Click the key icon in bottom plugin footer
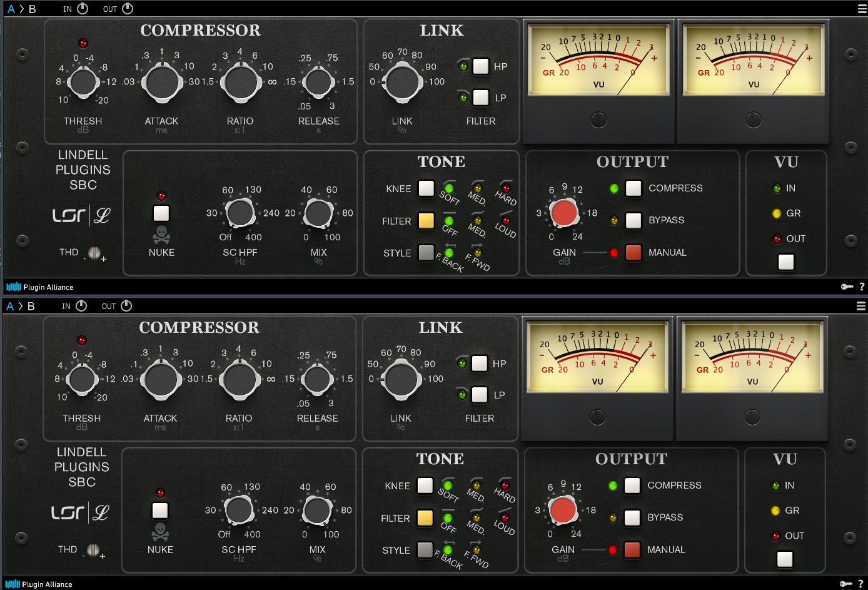The height and width of the screenshot is (590, 868). 846,584
